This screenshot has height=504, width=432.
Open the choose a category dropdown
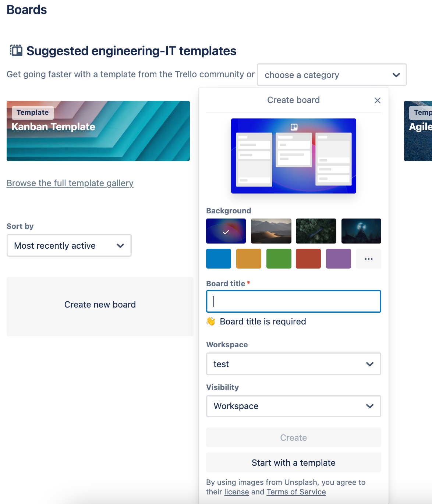coord(332,75)
